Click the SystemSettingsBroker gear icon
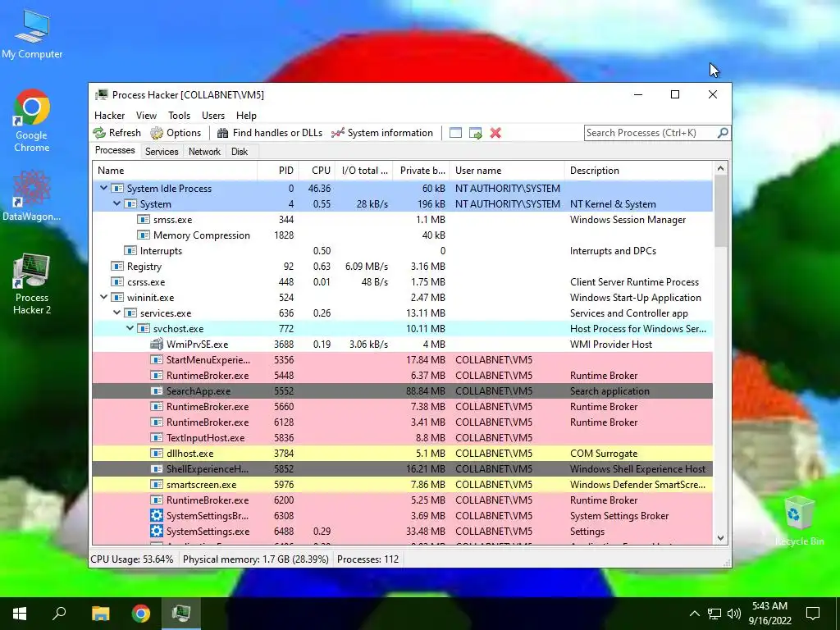The width and height of the screenshot is (840, 630). (157, 515)
